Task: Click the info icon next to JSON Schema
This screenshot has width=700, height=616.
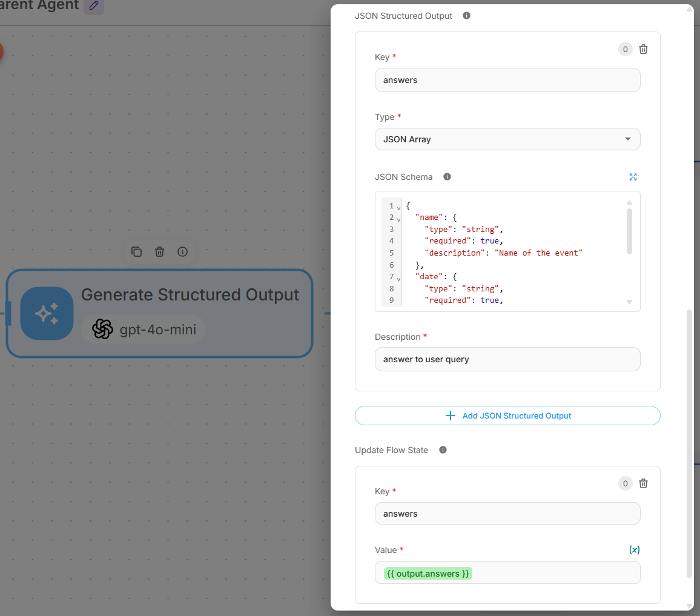Action: [x=447, y=177]
